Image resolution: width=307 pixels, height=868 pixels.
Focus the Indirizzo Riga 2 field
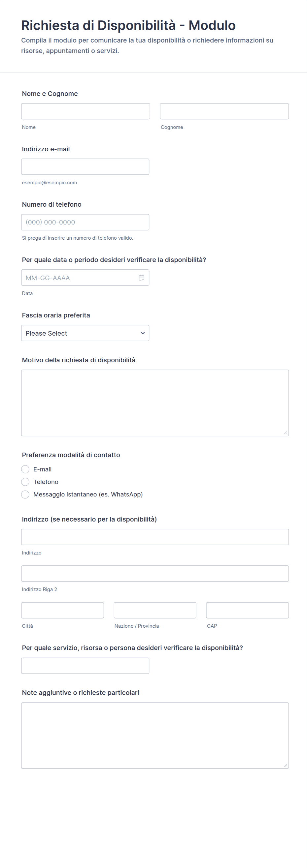(155, 574)
